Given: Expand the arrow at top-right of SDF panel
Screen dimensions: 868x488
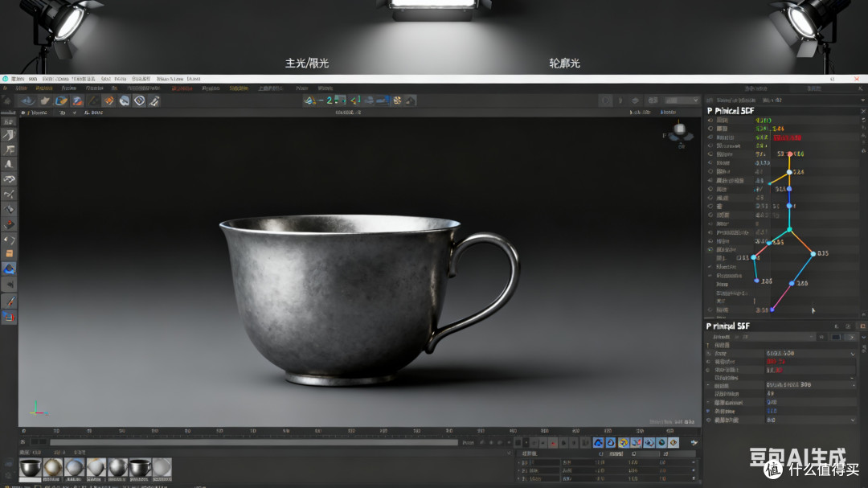Looking at the screenshot, I should coord(862,100).
